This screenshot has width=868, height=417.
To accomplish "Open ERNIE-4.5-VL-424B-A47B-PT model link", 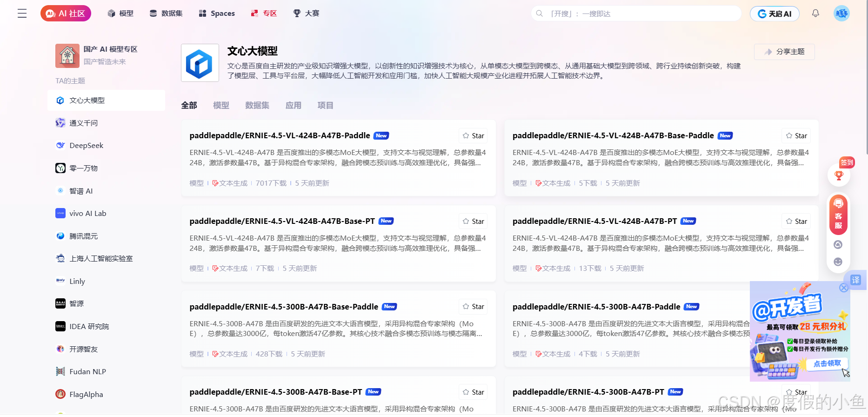I will click(x=594, y=221).
